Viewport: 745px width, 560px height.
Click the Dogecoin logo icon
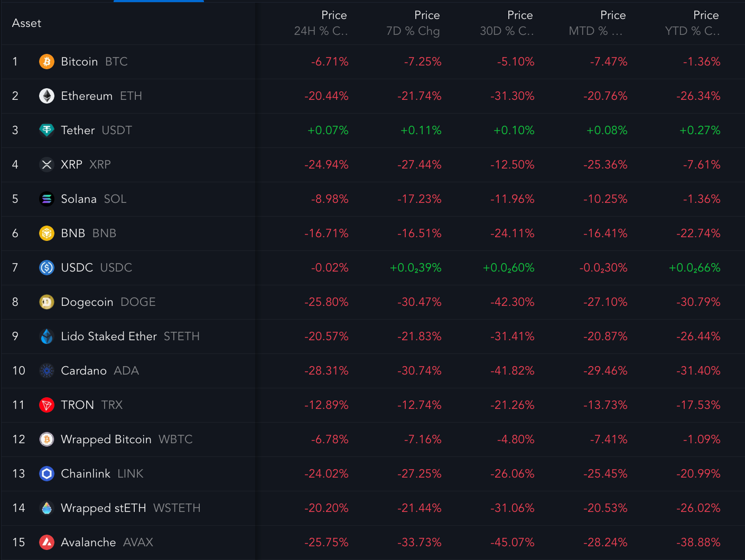point(46,302)
